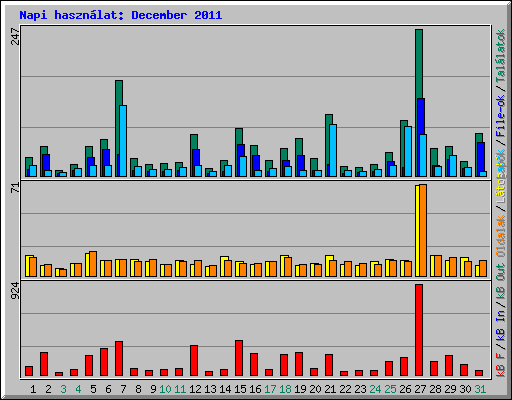Click day label 9 on the x-axis
Screen dimensions: 512x400
153,389
